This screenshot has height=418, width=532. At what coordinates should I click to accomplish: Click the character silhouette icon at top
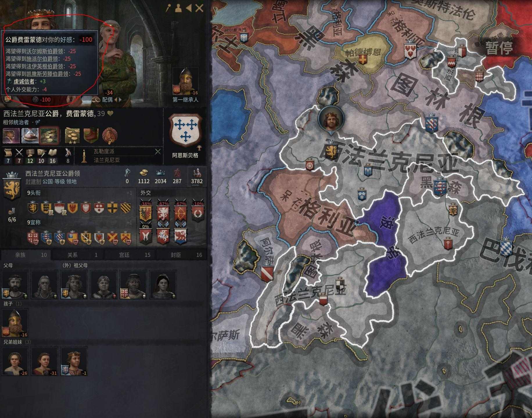(x=178, y=8)
